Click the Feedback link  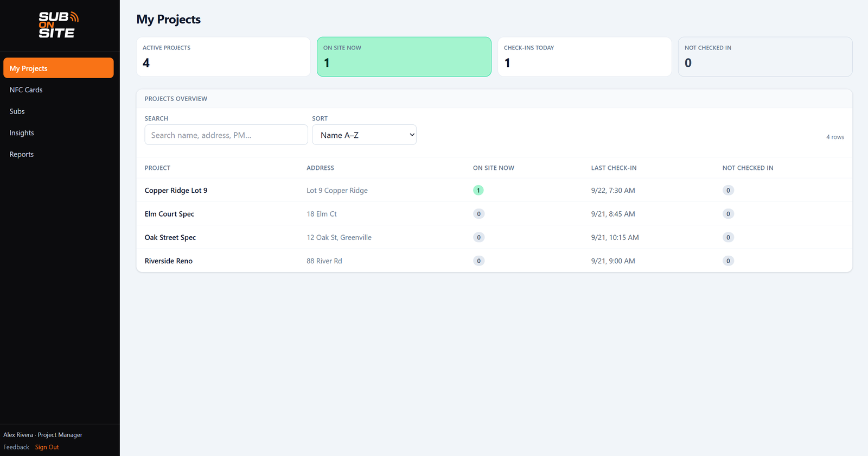point(16,447)
